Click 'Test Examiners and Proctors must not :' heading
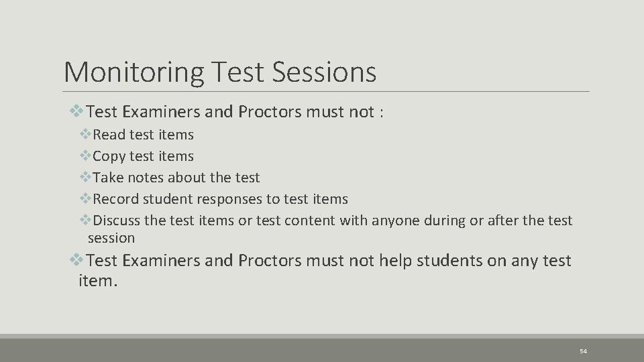Viewport: 644px width, 362px height. tap(235, 111)
